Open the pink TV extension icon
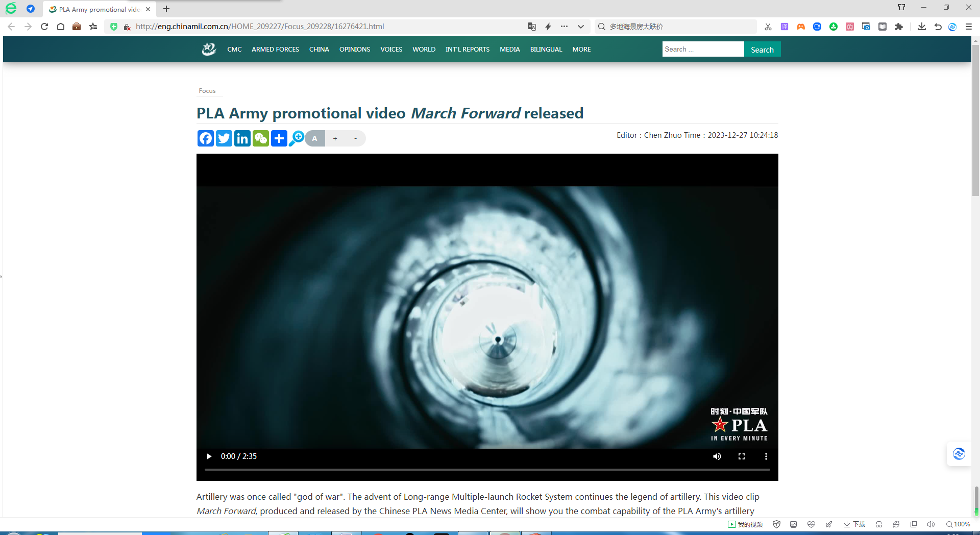 point(850,27)
